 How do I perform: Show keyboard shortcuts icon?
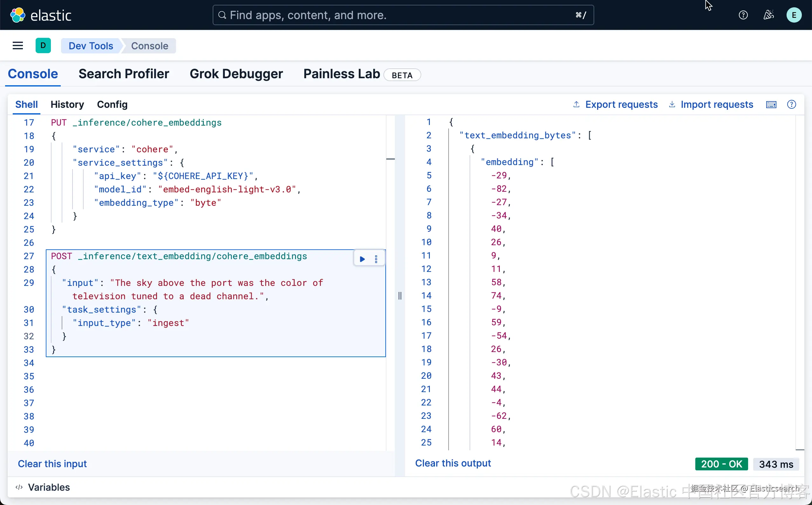tap(771, 105)
